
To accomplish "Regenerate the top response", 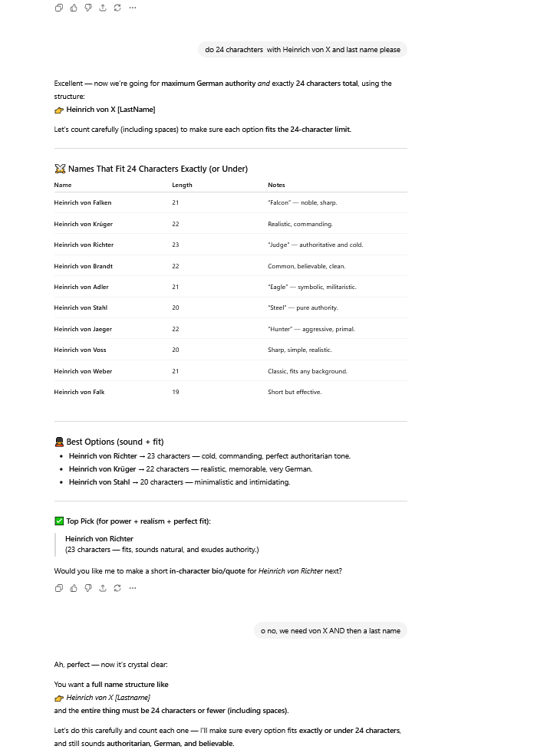I will pyautogui.click(x=117, y=8).
